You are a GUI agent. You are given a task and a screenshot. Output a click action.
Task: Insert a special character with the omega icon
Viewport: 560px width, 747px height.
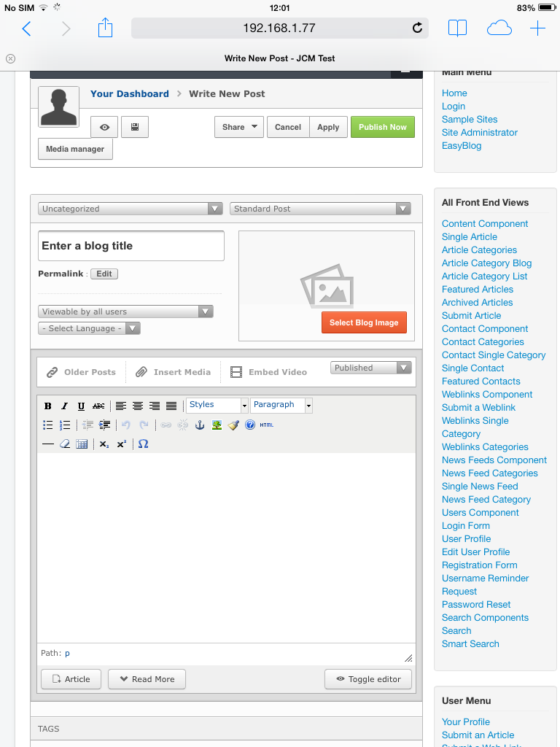coord(143,444)
